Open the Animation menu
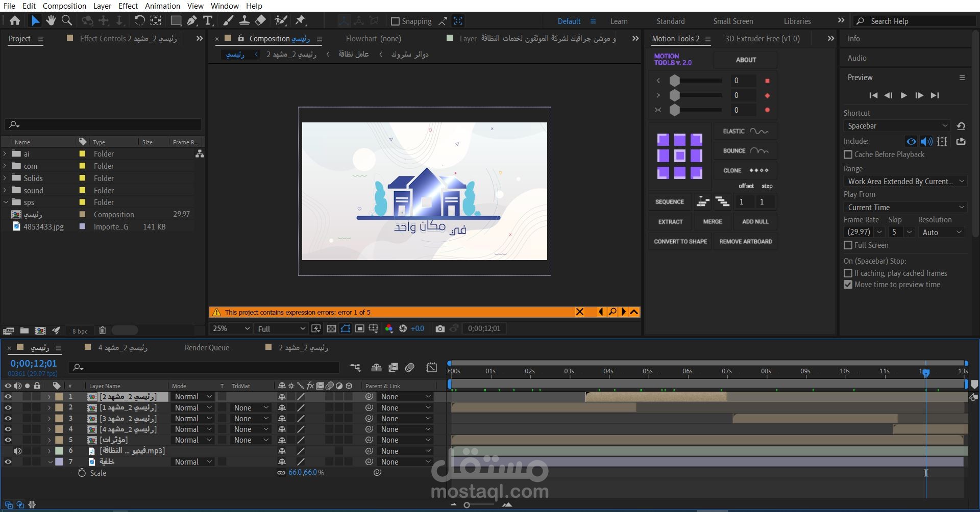 (x=162, y=6)
